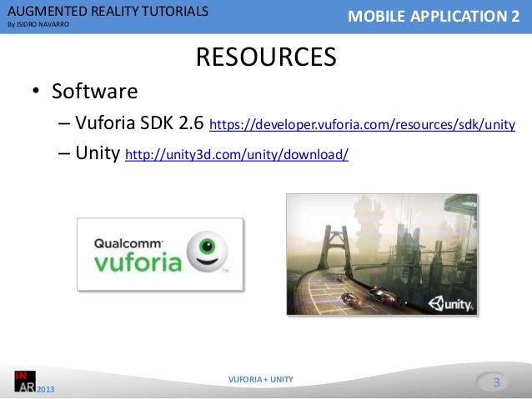Click the Vuforia SDK 2.6 text
532x399 pixels.
139,122
